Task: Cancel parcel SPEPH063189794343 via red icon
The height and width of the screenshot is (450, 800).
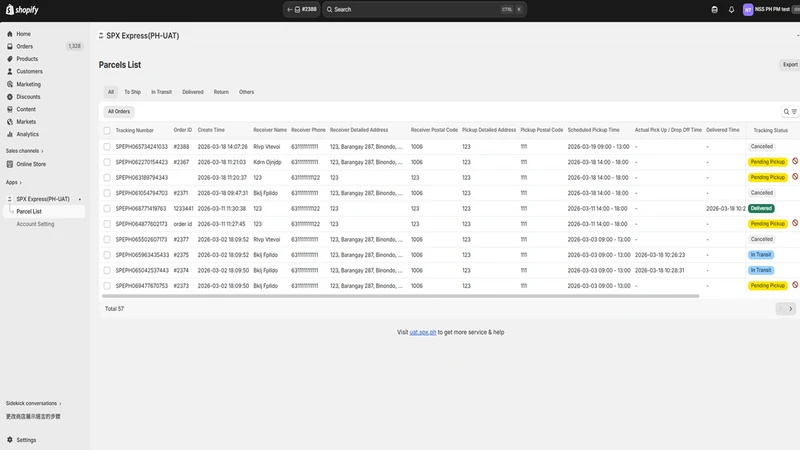Action: coord(795,177)
